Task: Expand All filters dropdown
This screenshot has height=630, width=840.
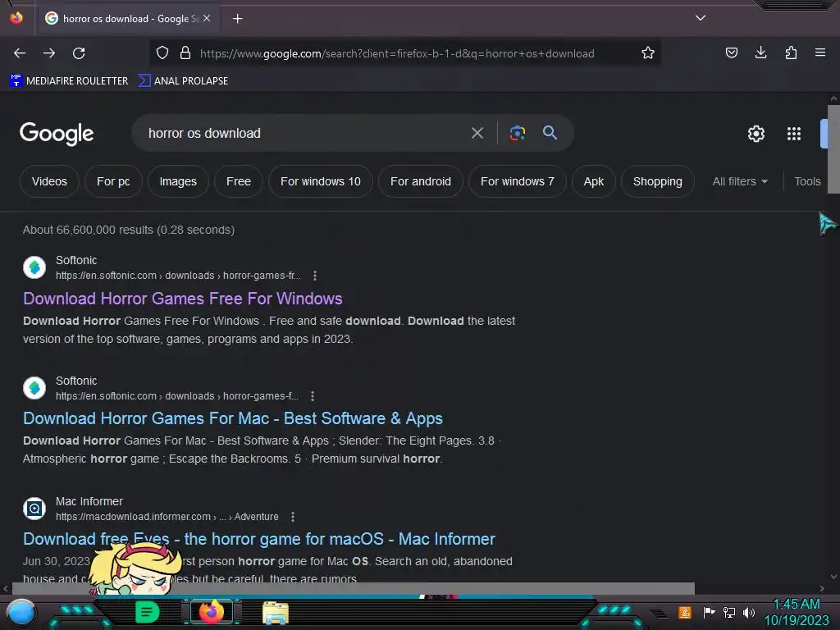Action: 740,181
